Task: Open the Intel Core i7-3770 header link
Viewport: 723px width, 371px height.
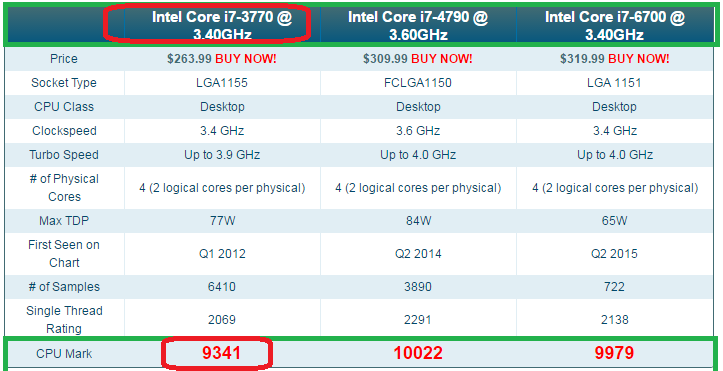Action: pos(222,25)
